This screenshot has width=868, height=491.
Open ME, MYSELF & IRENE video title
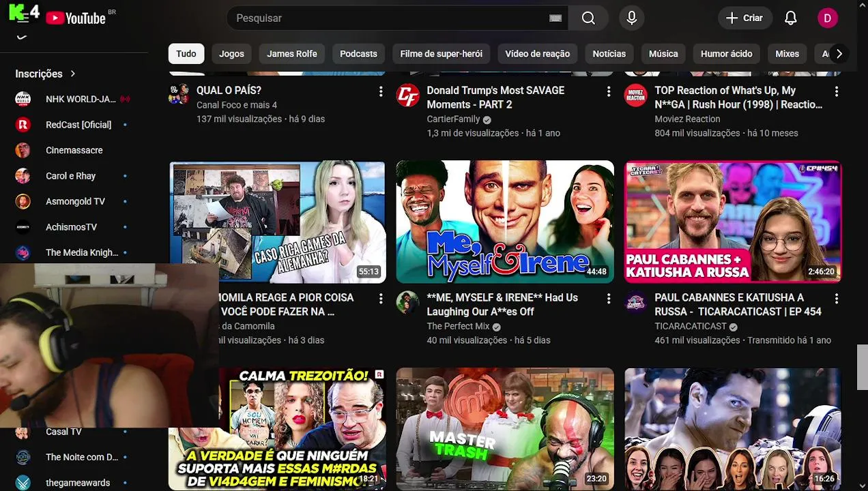coord(502,305)
